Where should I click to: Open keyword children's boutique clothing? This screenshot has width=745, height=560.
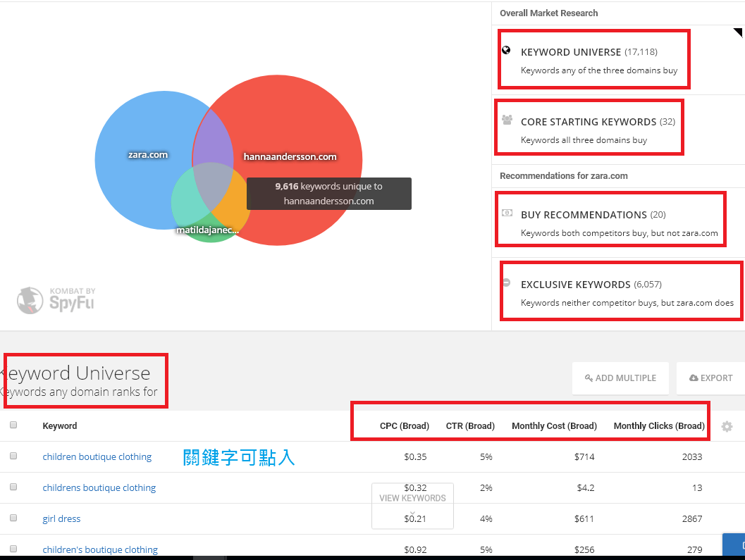[x=100, y=549]
